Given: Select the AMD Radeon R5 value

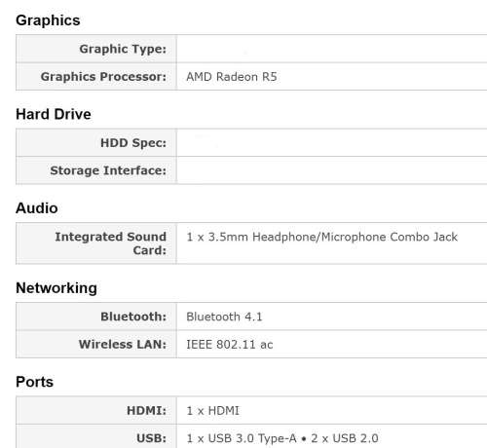Looking at the screenshot, I should click(x=232, y=77).
